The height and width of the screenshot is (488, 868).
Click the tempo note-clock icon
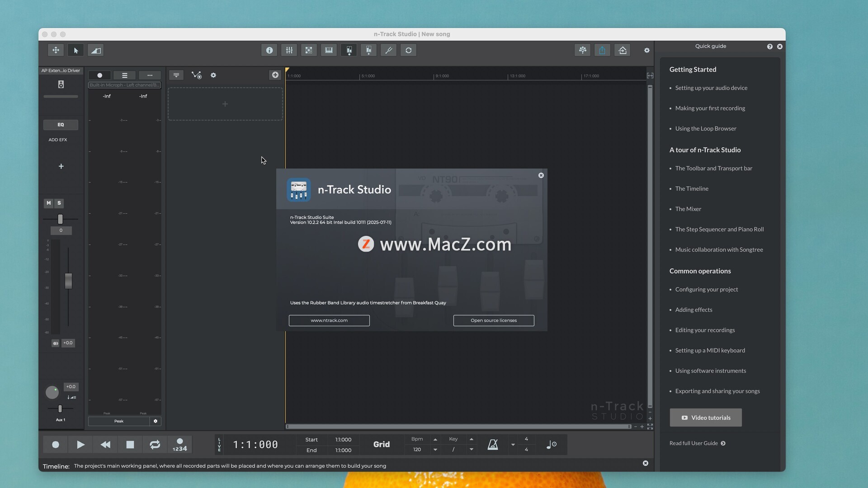coord(552,445)
